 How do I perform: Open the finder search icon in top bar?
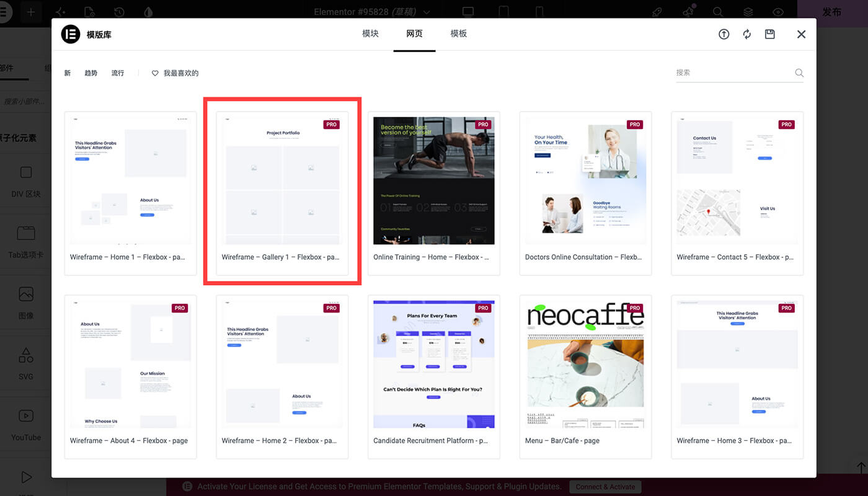pos(717,12)
